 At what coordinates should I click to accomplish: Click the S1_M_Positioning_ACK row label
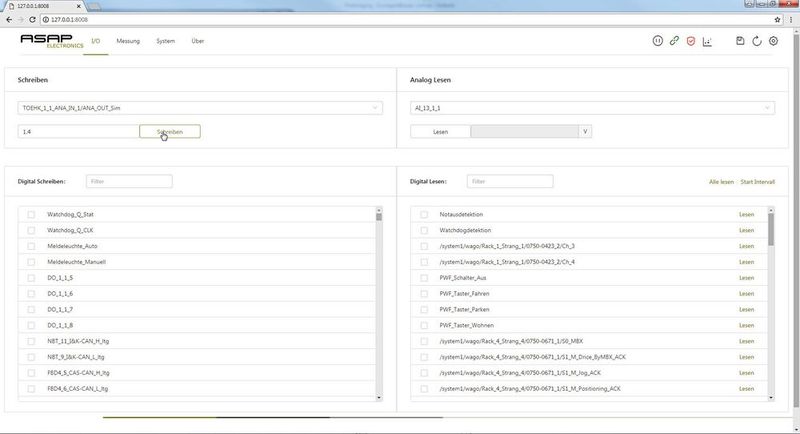[530, 389]
